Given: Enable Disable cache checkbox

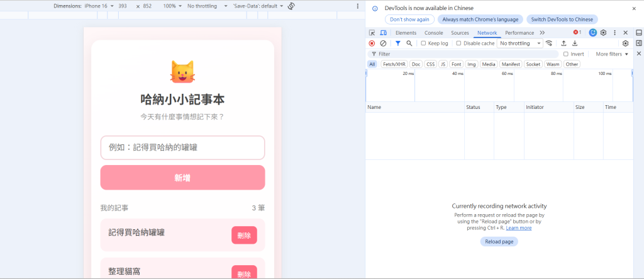Looking at the screenshot, I should (x=458, y=43).
